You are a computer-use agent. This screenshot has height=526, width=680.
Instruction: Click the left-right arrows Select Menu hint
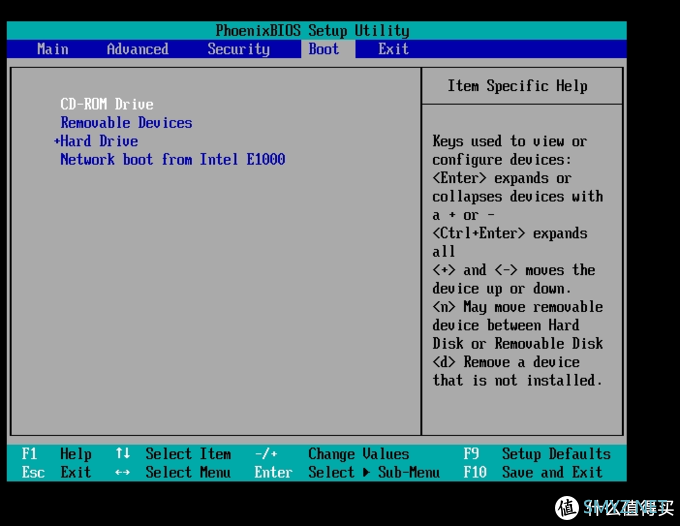click(173, 472)
